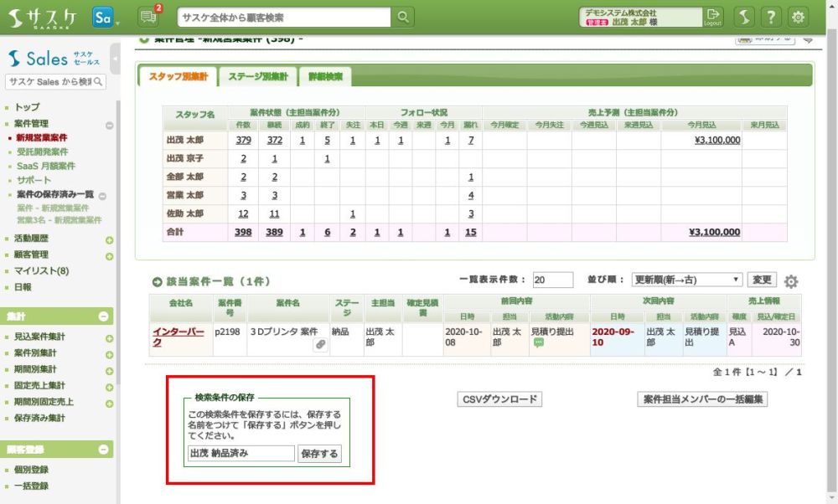Click the green comment bubble under 見積り提出
Viewport: 838px width, 504px height.
tap(539, 343)
